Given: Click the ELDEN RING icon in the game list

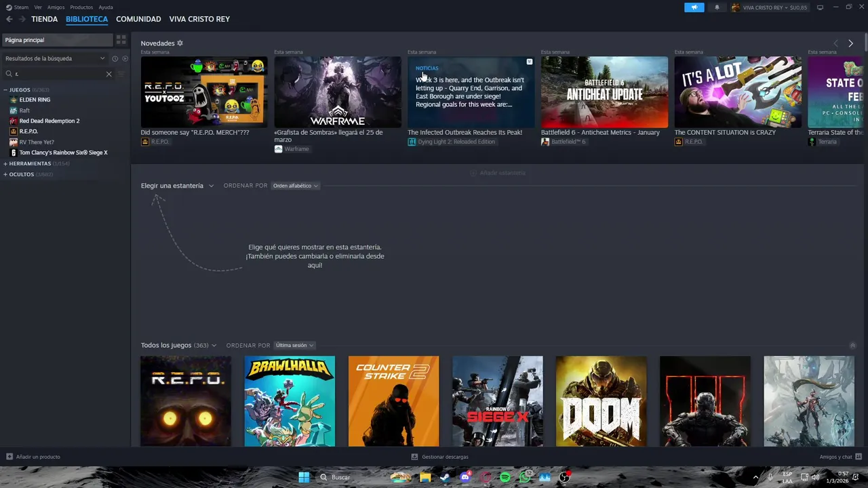Looking at the screenshot, I should point(14,100).
